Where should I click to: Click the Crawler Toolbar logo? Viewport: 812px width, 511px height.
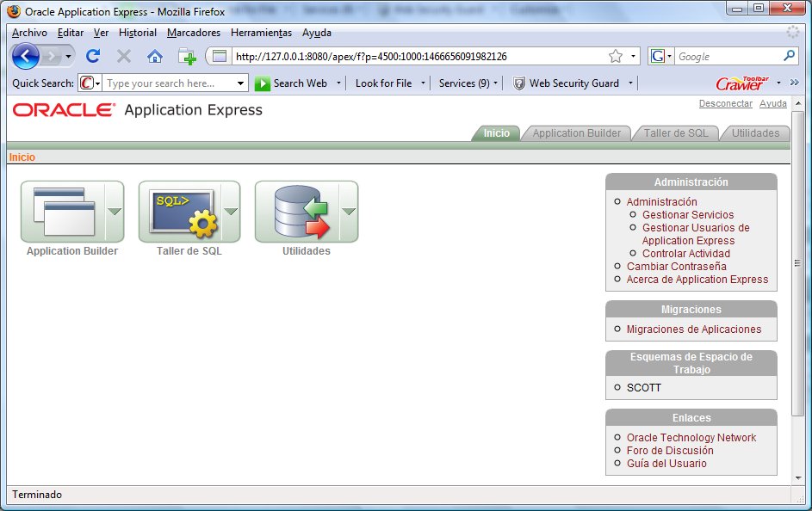pos(742,83)
